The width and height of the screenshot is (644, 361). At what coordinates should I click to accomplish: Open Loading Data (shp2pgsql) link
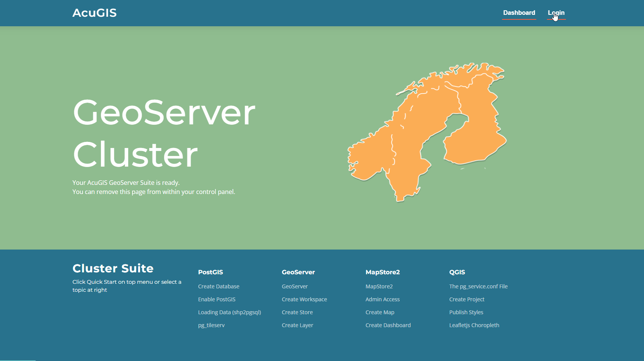point(230,312)
